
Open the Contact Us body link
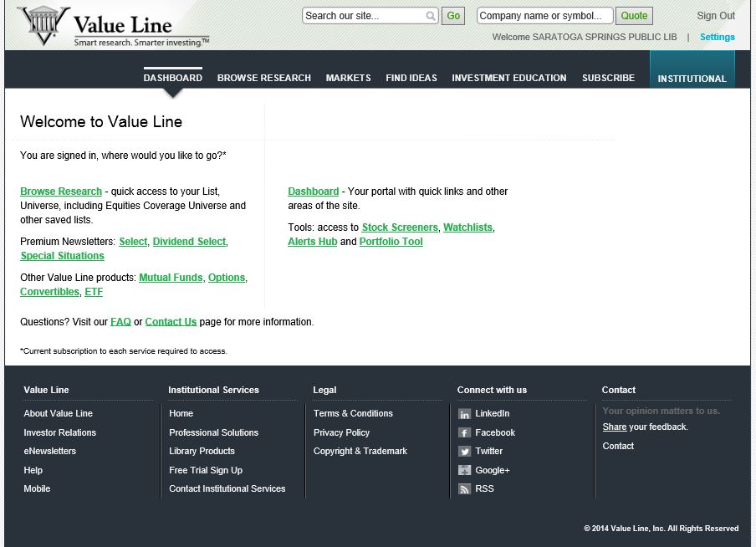coord(171,322)
